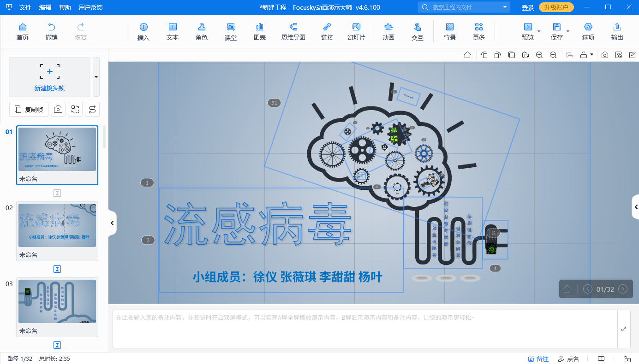Image resolution: width=639 pixels, height=364 pixels.
Task: Click the paste icon in canvas toolbar
Action: click(x=526, y=55)
